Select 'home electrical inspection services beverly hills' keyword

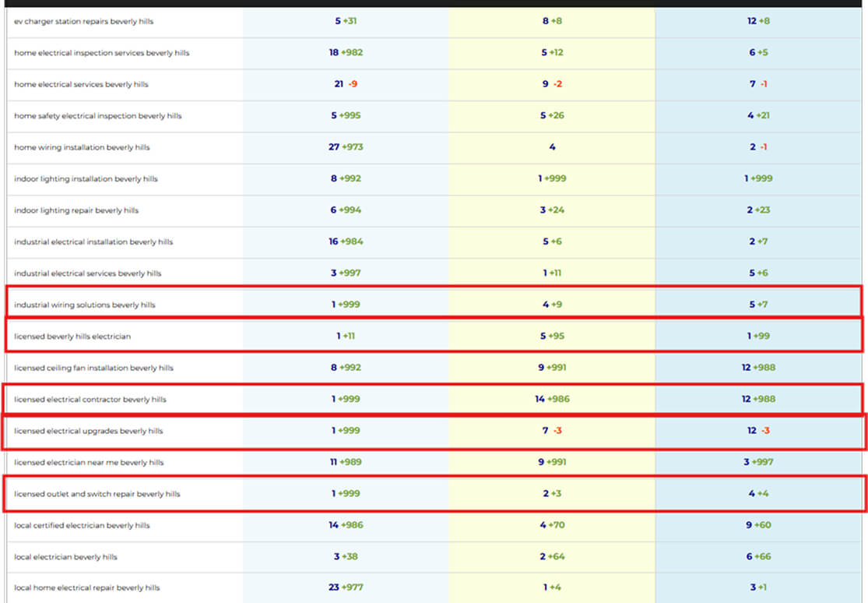pos(101,53)
